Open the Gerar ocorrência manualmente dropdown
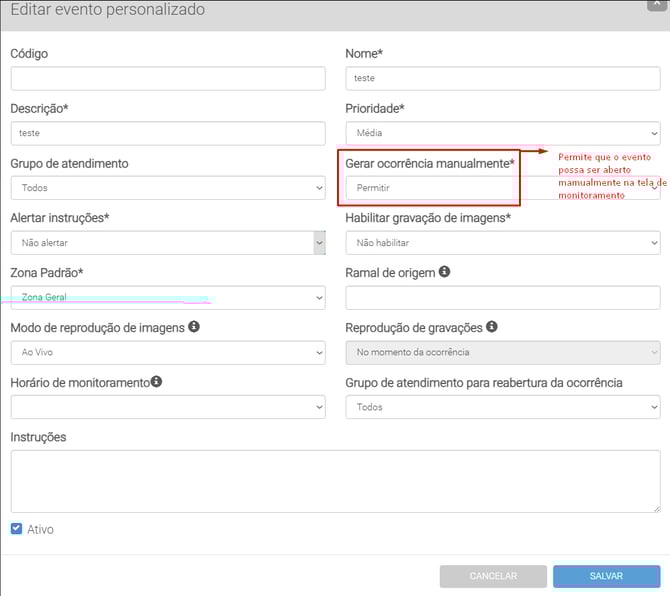The height and width of the screenshot is (596, 670). [x=430, y=188]
